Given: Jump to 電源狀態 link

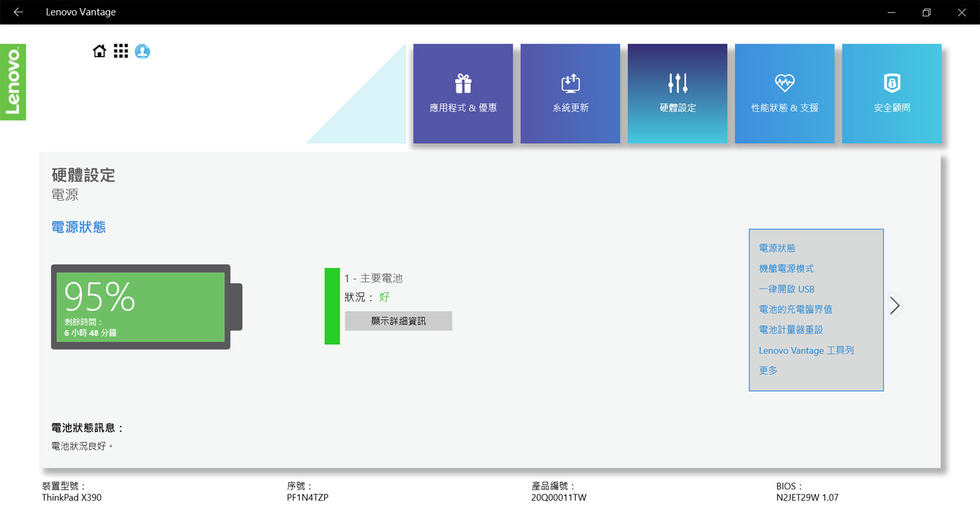Looking at the screenshot, I should pyautogui.click(x=777, y=248).
